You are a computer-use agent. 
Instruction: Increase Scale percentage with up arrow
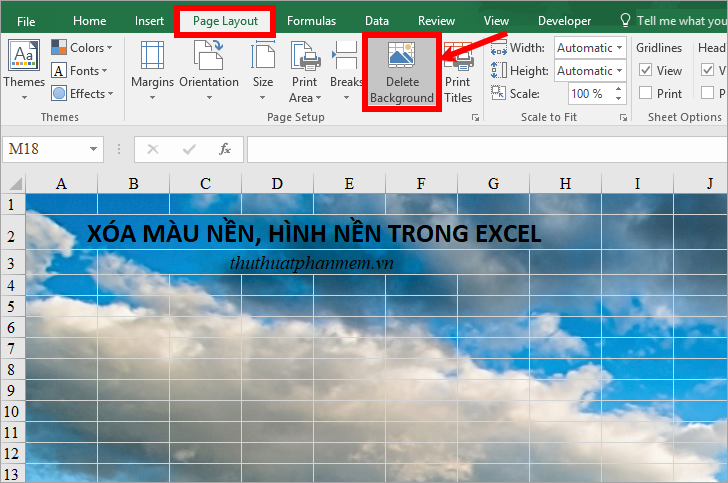[618, 88]
